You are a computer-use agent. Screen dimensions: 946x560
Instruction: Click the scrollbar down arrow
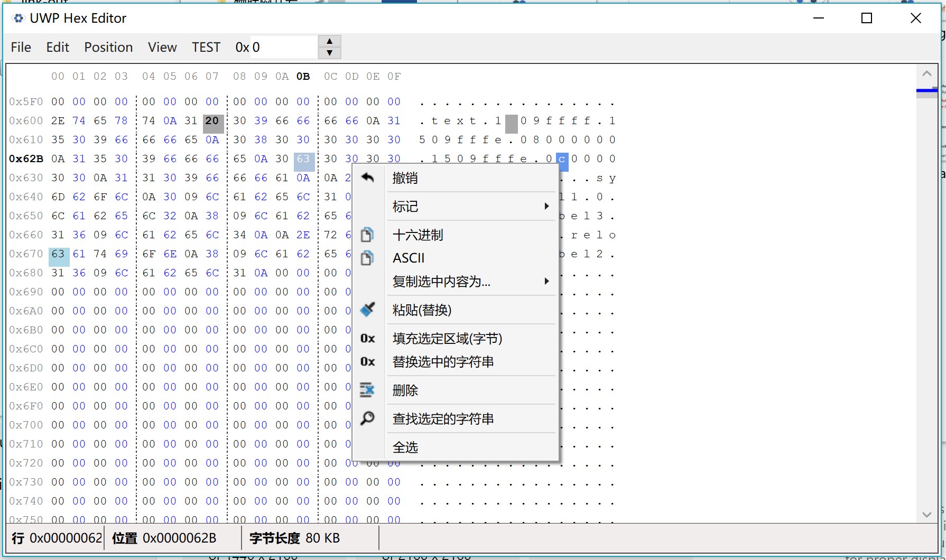pos(926,514)
